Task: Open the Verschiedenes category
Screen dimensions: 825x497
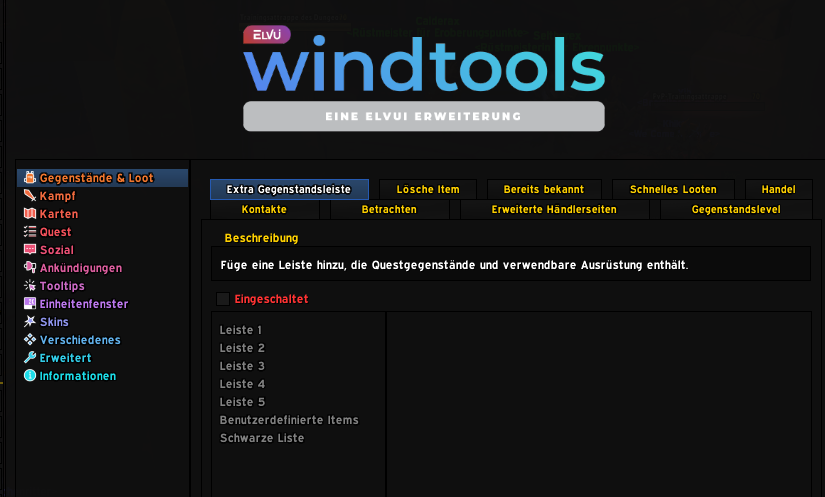Action: click(x=79, y=340)
